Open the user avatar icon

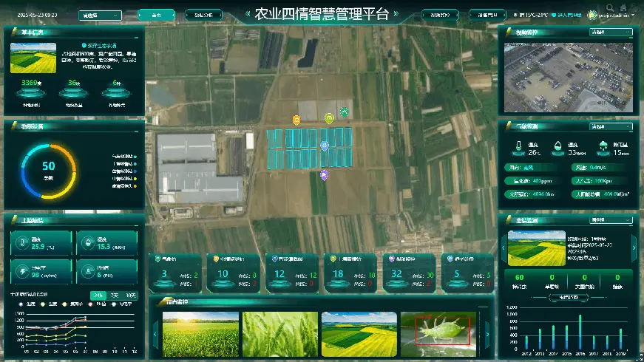point(592,16)
